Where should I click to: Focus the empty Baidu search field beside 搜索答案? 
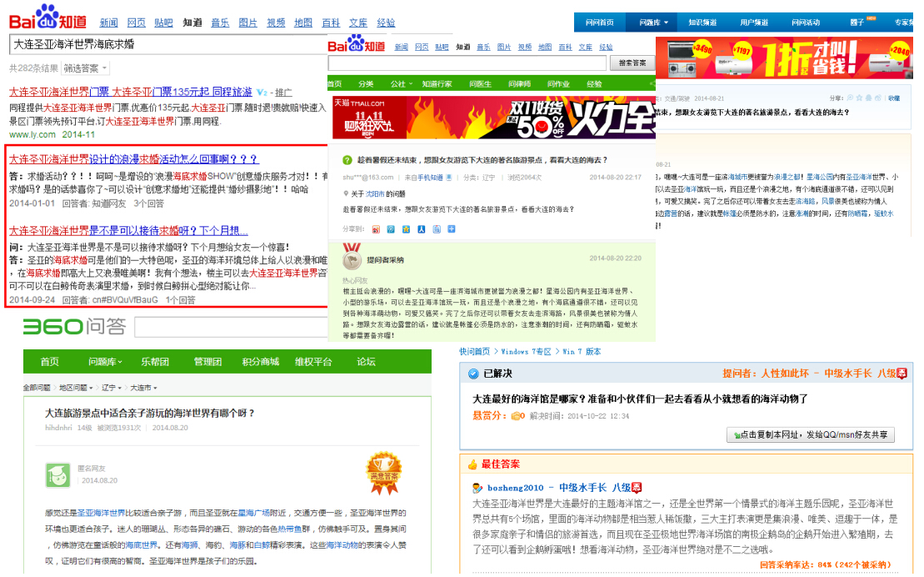(467, 63)
